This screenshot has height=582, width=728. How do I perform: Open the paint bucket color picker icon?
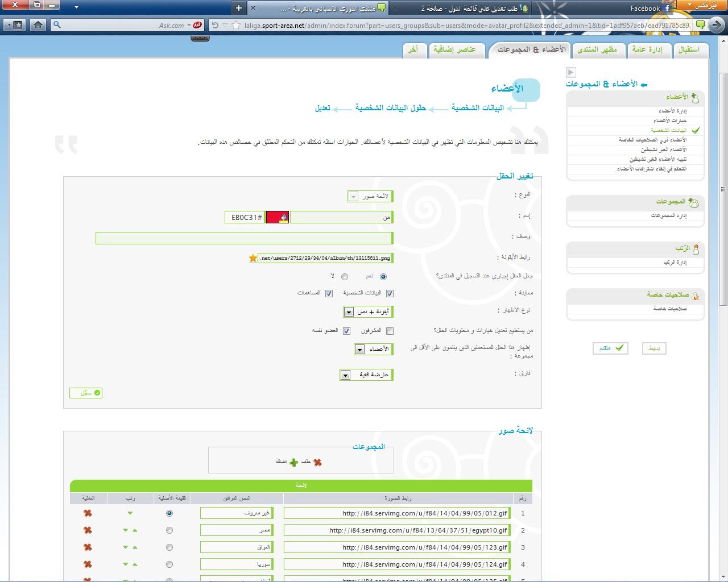click(283, 217)
